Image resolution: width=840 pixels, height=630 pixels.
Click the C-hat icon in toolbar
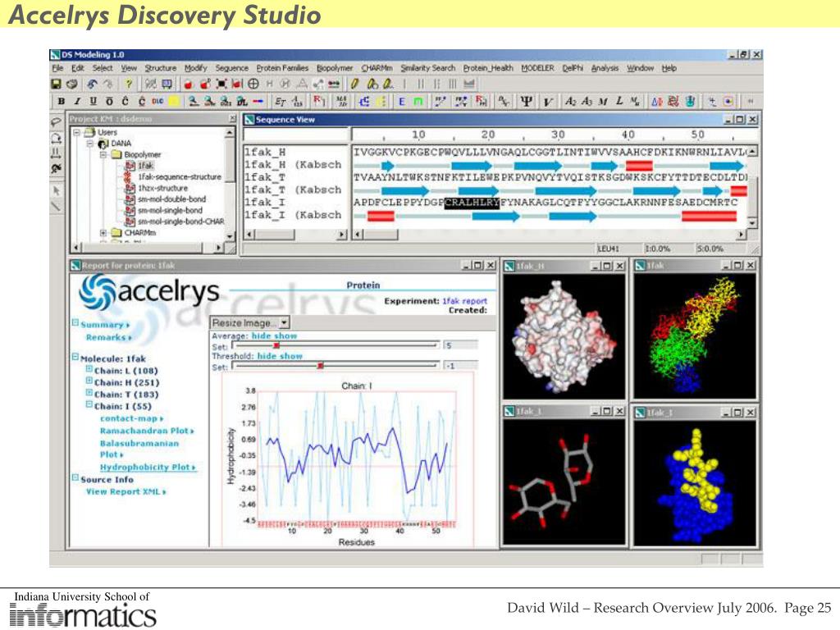tap(126, 101)
